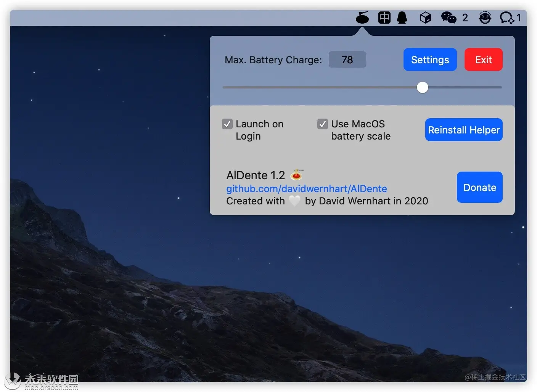
Task: Click the 'Launch on Login' label text
Action: click(259, 130)
